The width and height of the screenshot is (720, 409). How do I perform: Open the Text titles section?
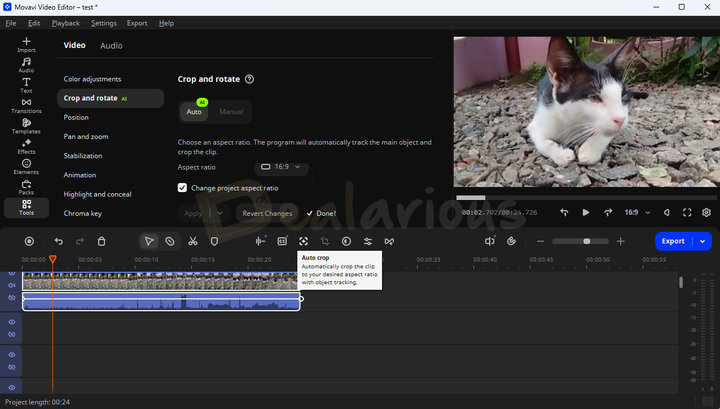[x=26, y=85]
